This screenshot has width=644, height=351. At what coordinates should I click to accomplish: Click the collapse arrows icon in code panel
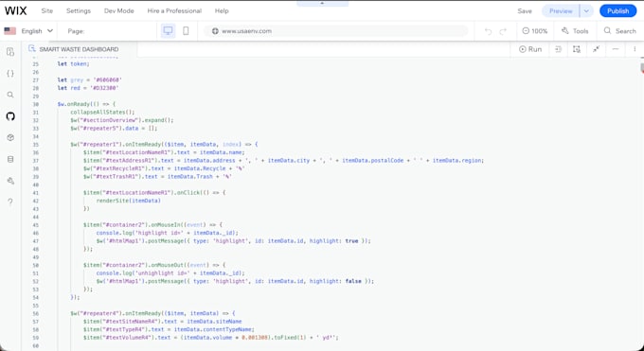coord(597,49)
